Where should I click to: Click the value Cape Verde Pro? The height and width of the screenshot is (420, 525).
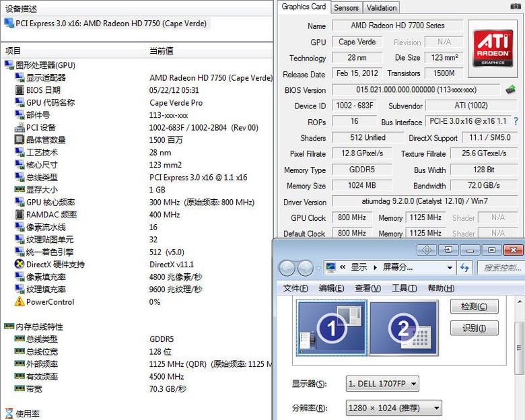click(176, 102)
